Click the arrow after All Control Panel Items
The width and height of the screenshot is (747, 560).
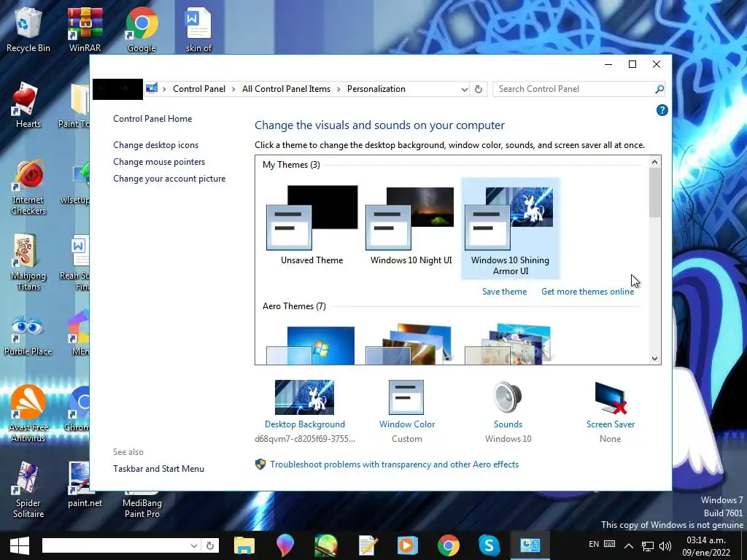click(x=338, y=89)
